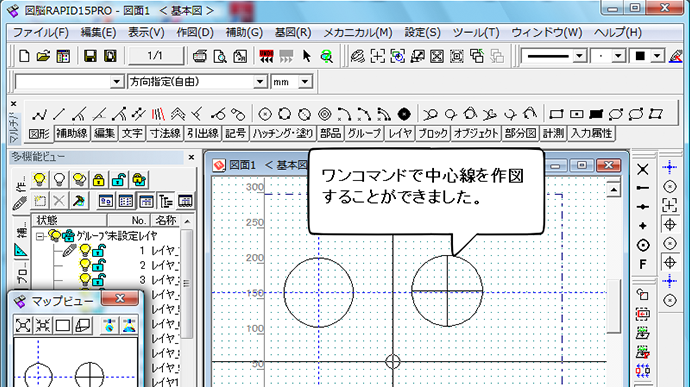Toggle visibility bulb of layer 2
690x387 pixels.
point(84,265)
